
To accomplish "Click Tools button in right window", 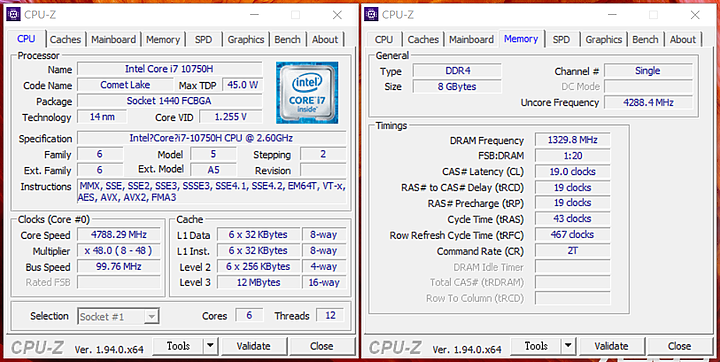I will click(x=536, y=346).
